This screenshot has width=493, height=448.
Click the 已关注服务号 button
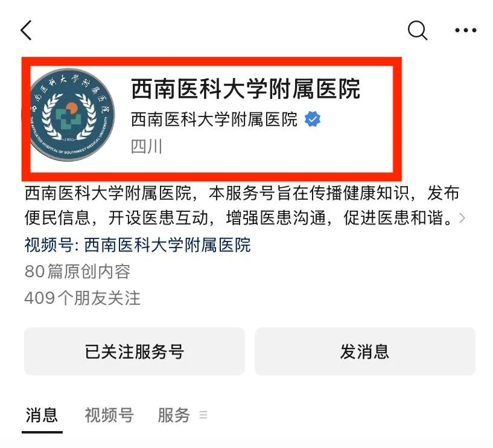point(134,351)
